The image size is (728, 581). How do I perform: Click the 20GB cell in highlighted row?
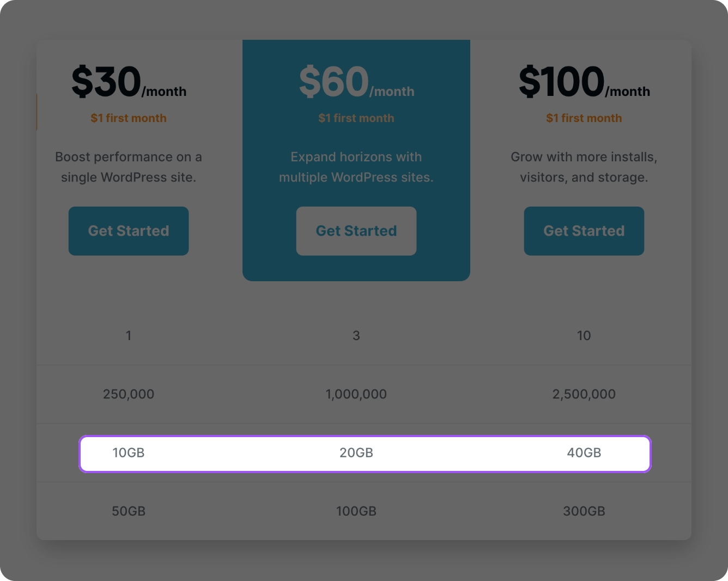coord(356,453)
